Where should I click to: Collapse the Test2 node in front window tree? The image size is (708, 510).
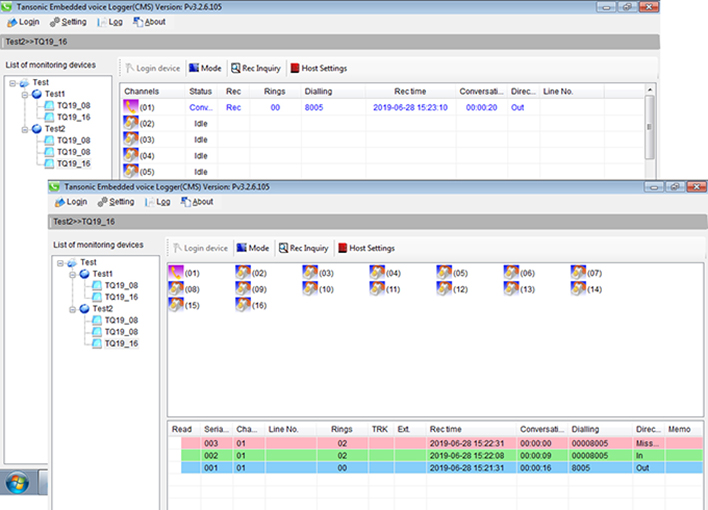tap(73, 309)
